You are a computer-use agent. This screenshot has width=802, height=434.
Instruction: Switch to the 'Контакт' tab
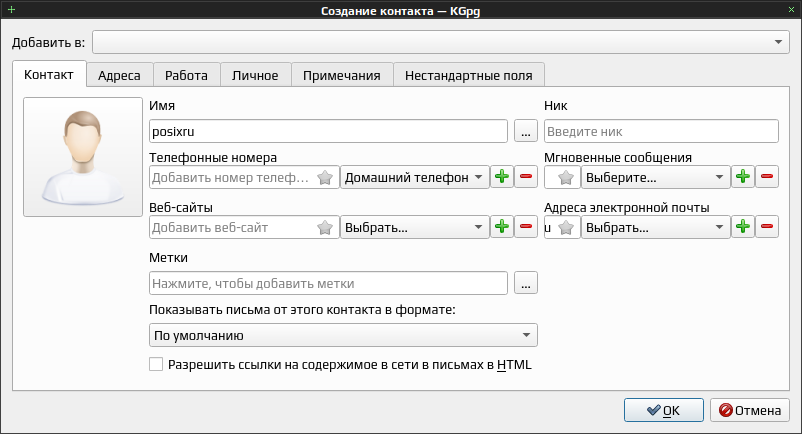tap(49, 75)
